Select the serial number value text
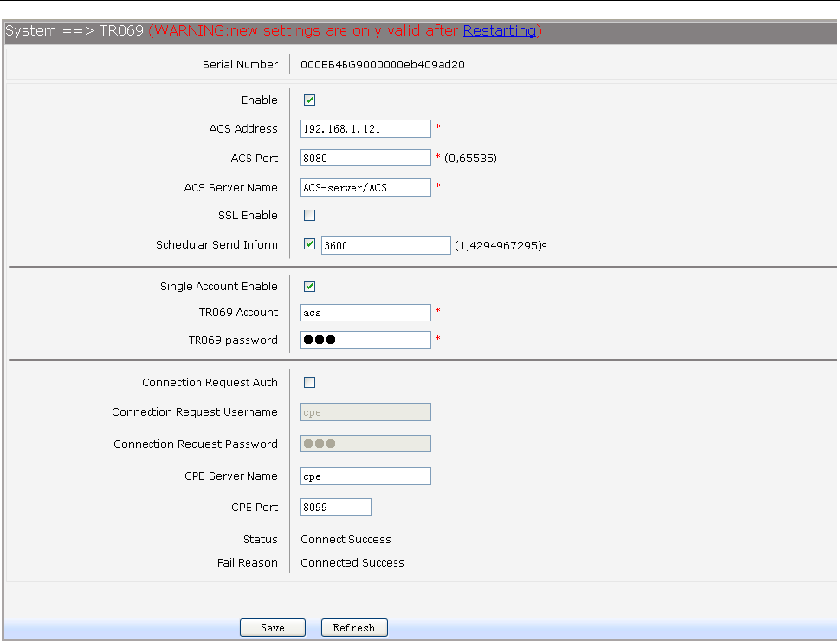Viewport: 840px width, 641px height. [383, 64]
